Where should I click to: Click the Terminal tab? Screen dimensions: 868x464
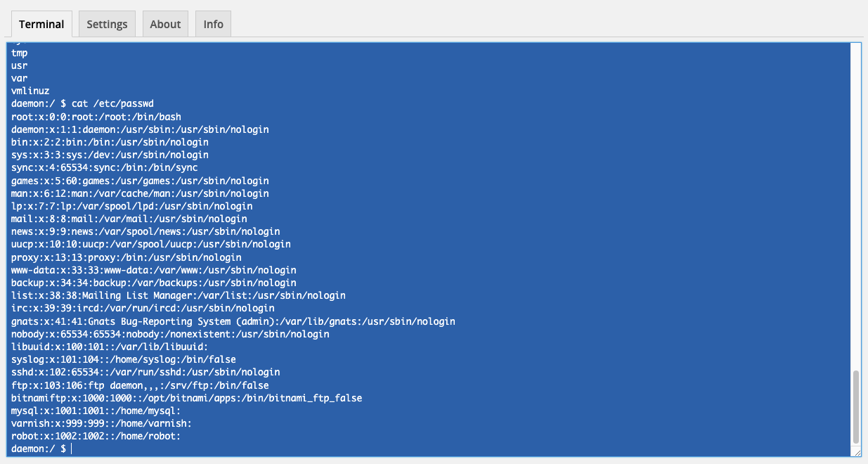[x=41, y=24]
